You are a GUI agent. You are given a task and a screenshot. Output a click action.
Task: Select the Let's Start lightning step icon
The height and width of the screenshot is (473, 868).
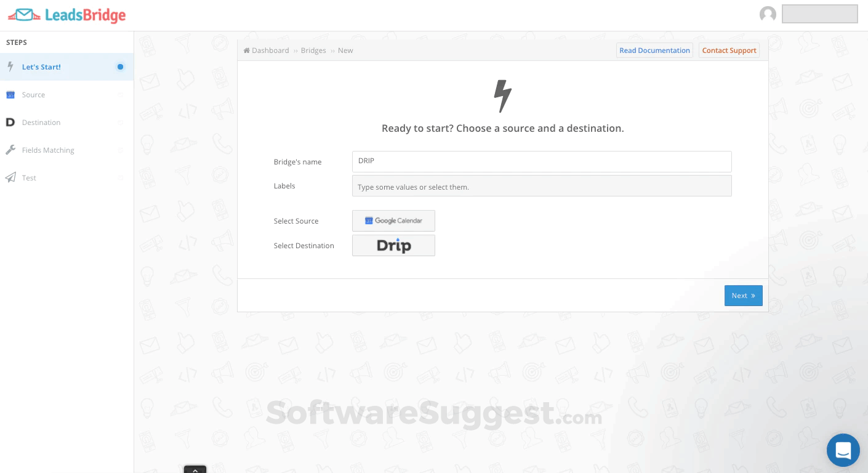[x=10, y=67]
